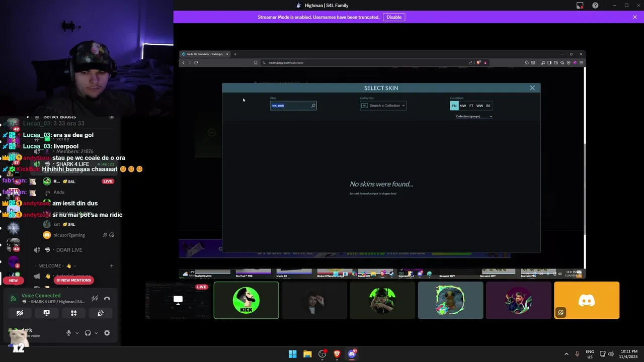This screenshot has height=362, width=644.
Task: Click the Skin search input field
Action: (293, 106)
